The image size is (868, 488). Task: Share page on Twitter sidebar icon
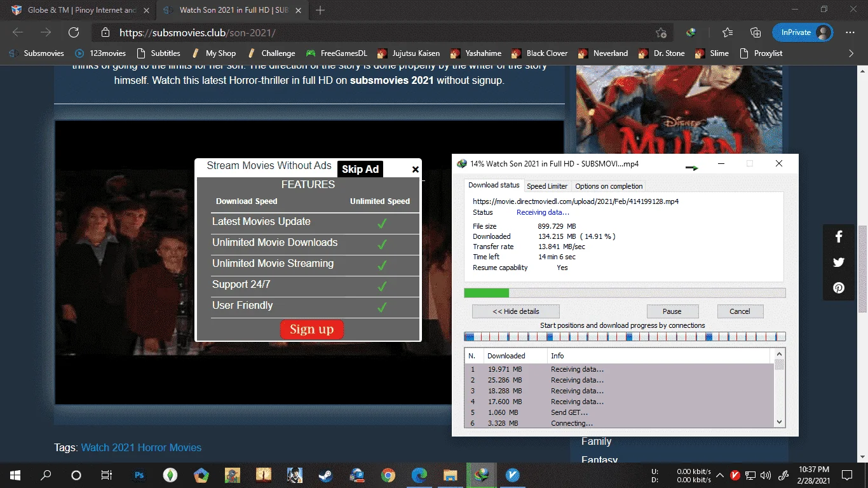(839, 262)
